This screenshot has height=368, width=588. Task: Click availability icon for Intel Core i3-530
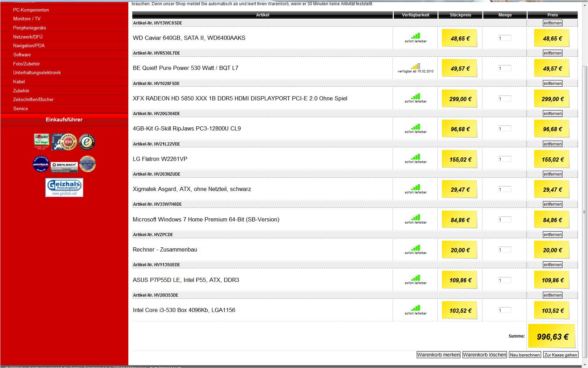pyautogui.click(x=416, y=308)
